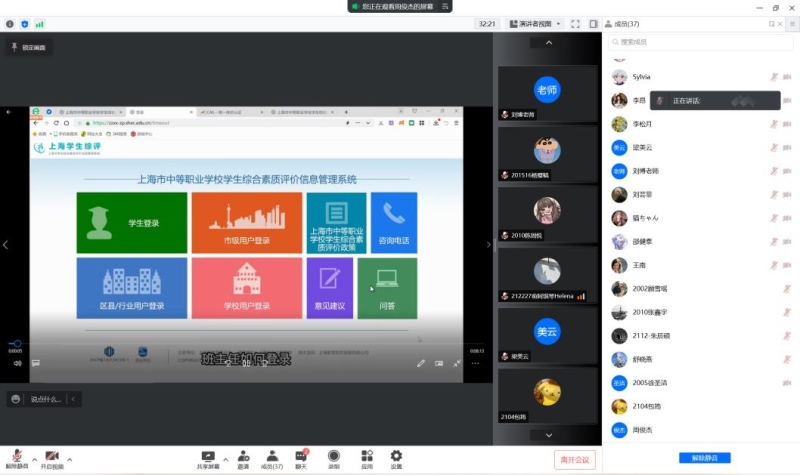Collapse the chat bar arrow
This screenshot has height=475, width=800.
(73, 399)
